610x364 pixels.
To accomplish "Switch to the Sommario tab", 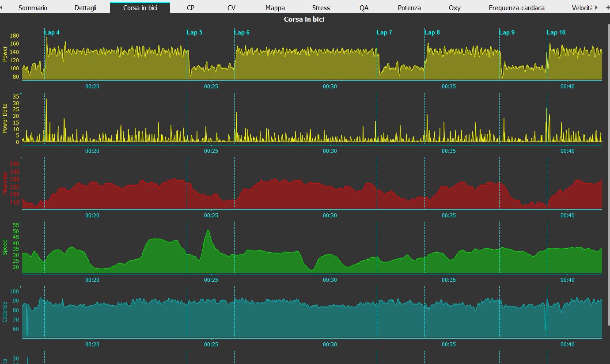I will click(x=33, y=8).
